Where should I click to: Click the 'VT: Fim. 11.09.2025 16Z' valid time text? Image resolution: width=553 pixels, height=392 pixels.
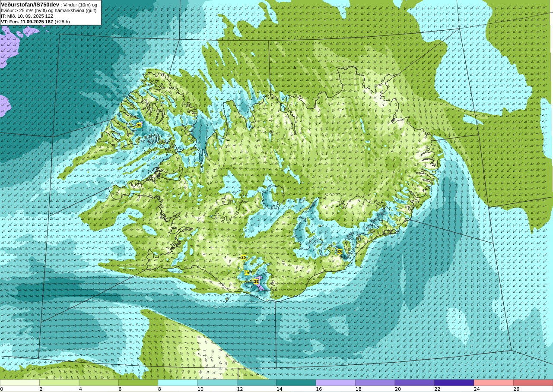(x=27, y=22)
